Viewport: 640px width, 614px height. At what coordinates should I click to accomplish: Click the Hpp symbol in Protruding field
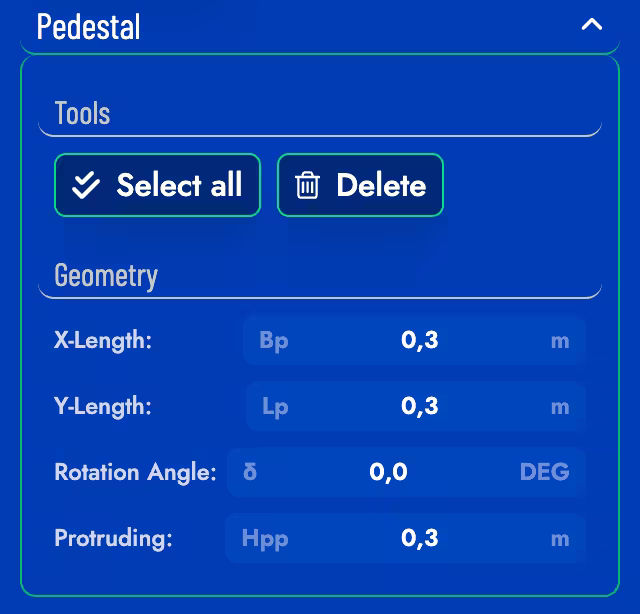pos(265,539)
